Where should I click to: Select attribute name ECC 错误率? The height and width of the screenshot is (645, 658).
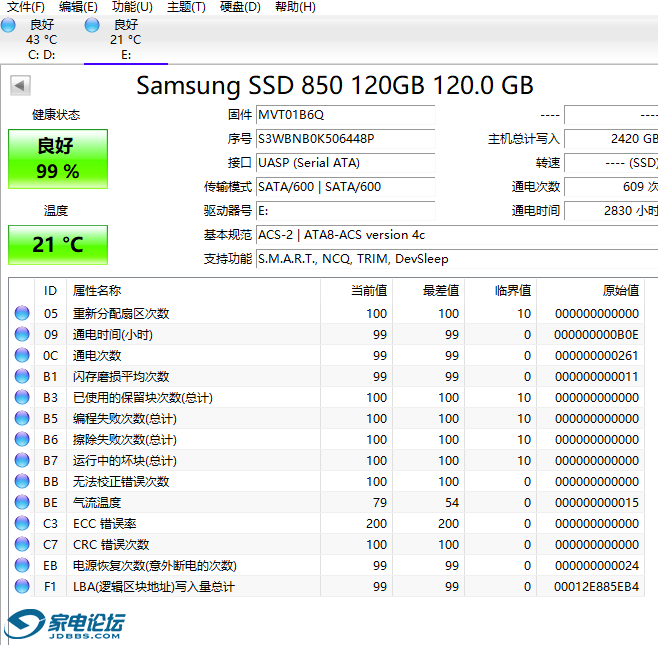(x=104, y=523)
